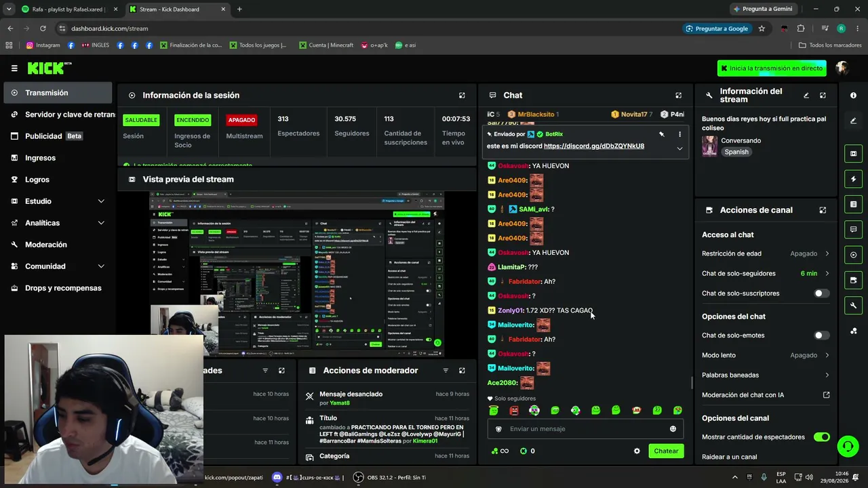The image size is (868, 488).
Task: Expand the Información de la sesión panel
Action: pyautogui.click(x=462, y=96)
